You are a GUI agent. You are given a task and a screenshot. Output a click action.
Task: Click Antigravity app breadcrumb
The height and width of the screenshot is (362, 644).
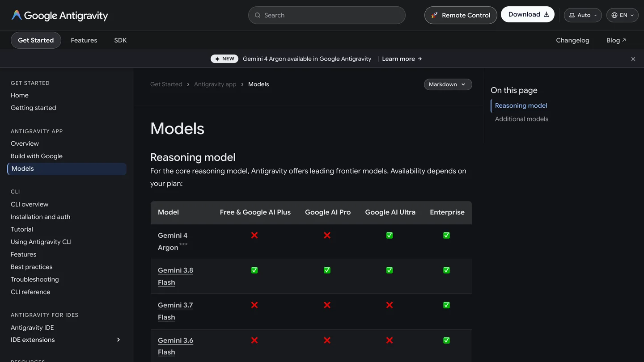click(215, 84)
